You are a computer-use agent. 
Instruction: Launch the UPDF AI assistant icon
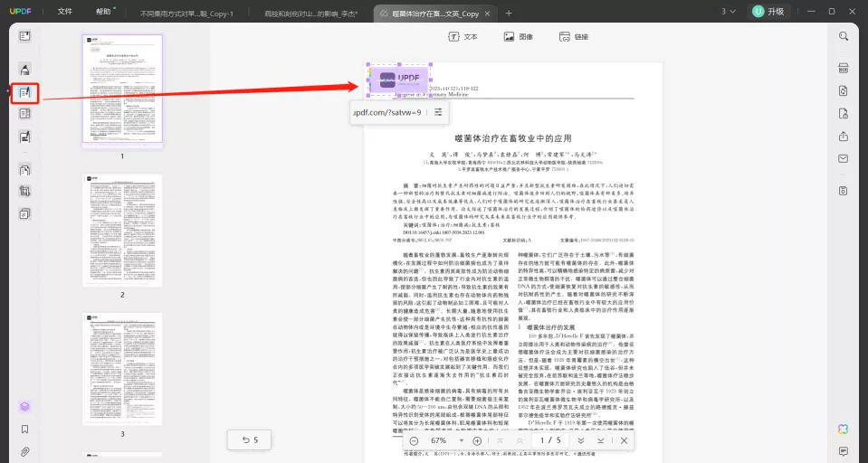point(843,430)
